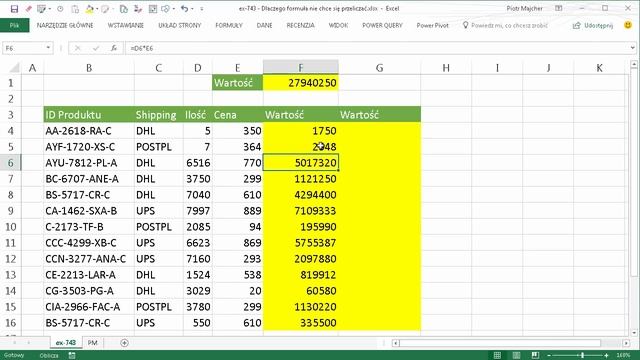
Task: Expand the formula bar with right chevron
Action: [x=633, y=48]
